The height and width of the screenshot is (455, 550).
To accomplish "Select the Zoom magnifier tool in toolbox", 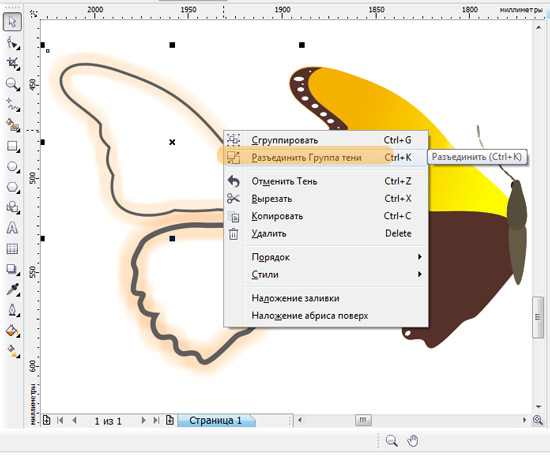I will (x=12, y=84).
